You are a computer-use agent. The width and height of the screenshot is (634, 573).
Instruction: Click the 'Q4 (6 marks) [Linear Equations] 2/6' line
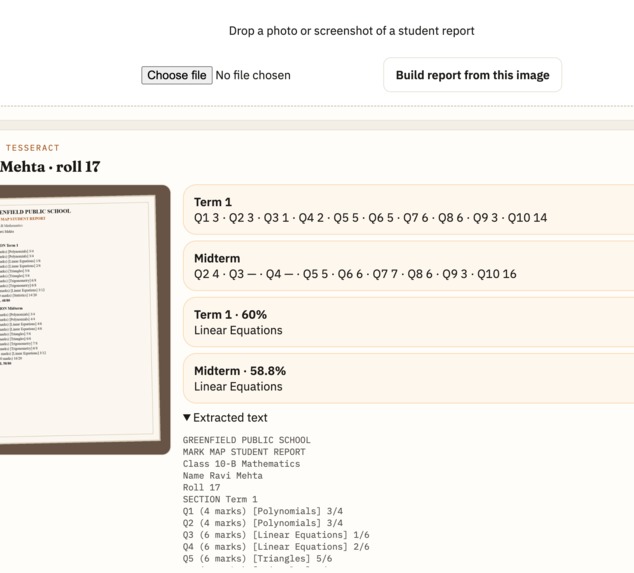(276, 547)
